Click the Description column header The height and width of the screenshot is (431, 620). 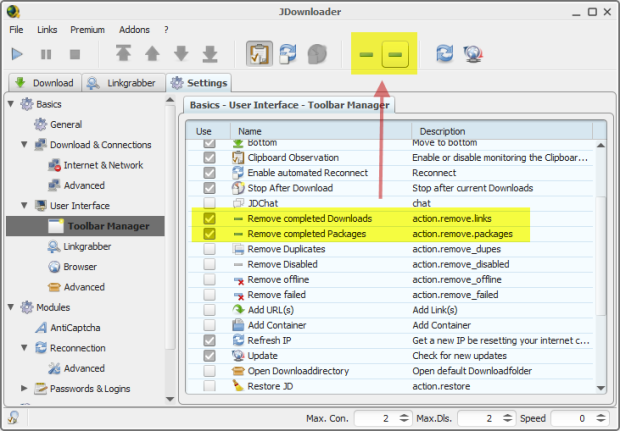[x=502, y=131]
